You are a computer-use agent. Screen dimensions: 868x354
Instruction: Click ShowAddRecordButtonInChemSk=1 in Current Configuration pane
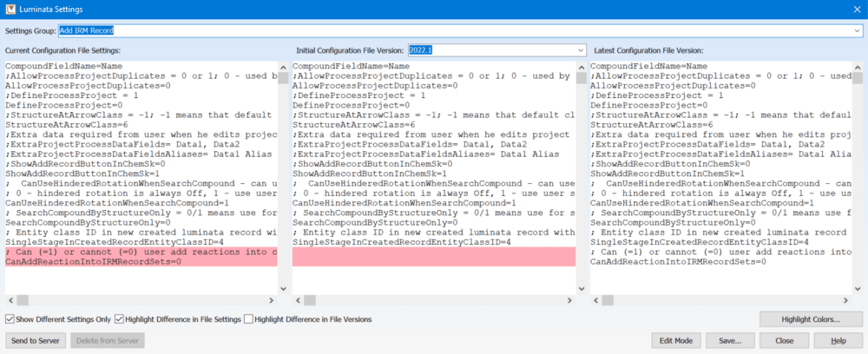[83, 174]
